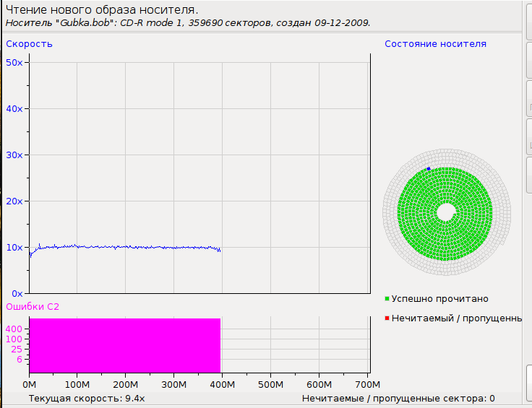Click the white center hole of disc spiral
This screenshot has width=532, height=408.
(x=447, y=212)
